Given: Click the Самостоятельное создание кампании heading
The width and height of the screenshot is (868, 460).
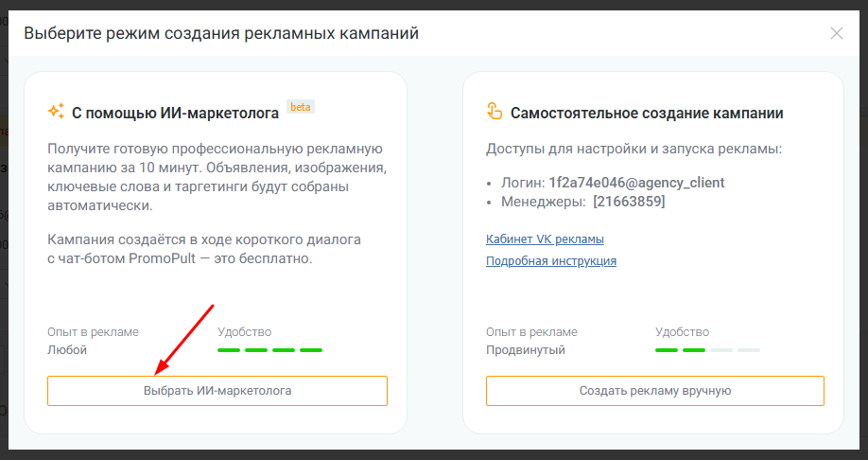Looking at the screenshot, I should 647,114.
